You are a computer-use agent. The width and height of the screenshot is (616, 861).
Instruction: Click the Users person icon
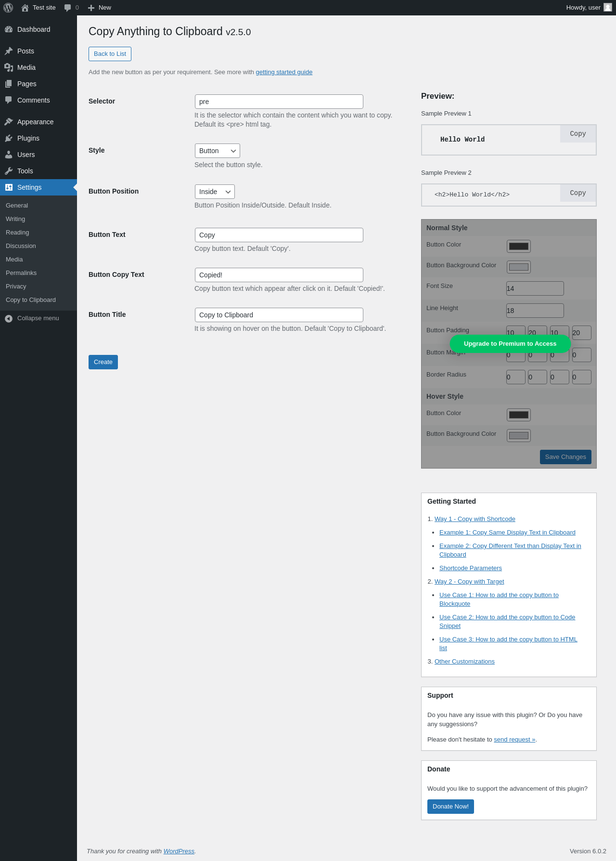coord(9,155)
